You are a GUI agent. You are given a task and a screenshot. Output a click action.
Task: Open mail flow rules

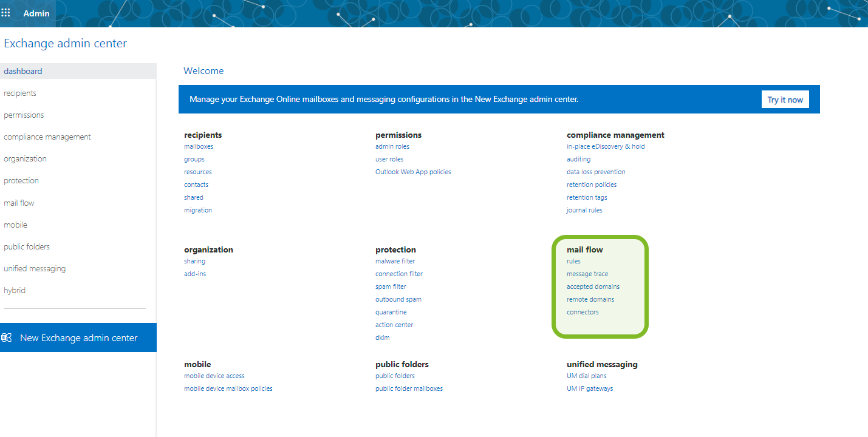pos(573,261)
